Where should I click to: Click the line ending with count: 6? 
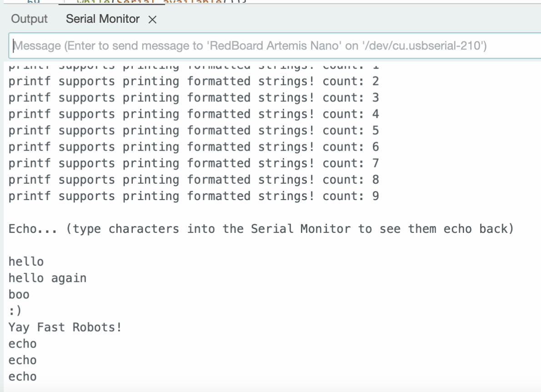(x=194, y=147)
